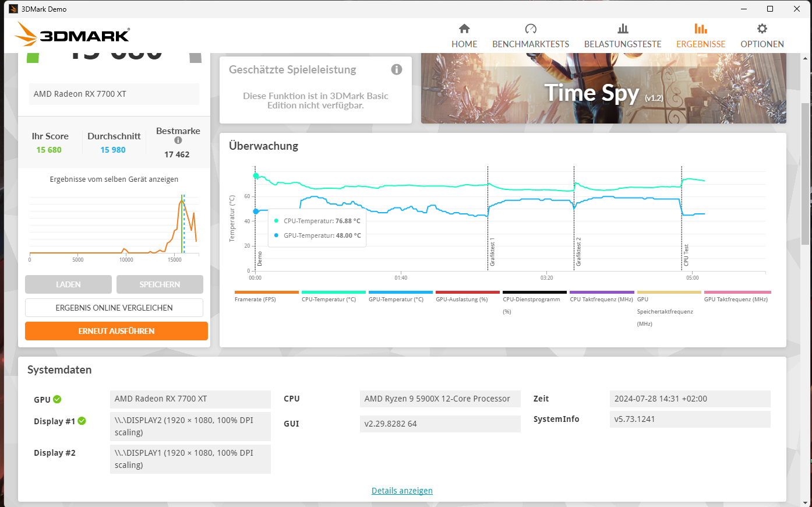This screenshot has height=507, width=812.
Task: Click the Ihr Score value 15 680
Action: click(x=49, y=150)
